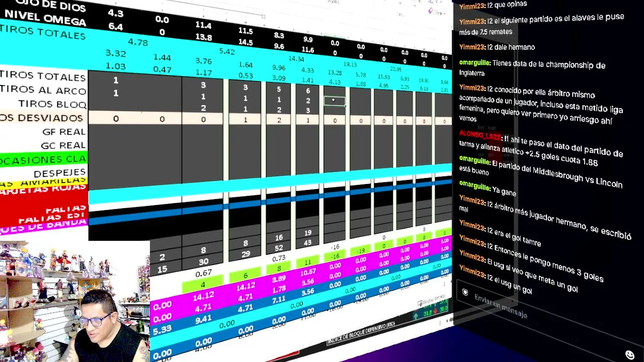Open omarguille's username beside 'Ya gane'
The image size is (644, 362).
pyautogui.click(x=474, y=187)
